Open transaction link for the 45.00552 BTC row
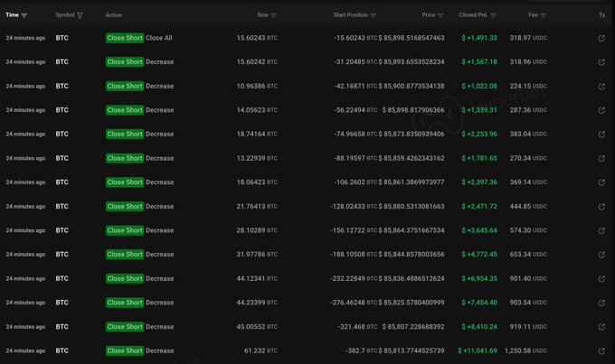This screenshot has width=615, height=364. [601, 327]
